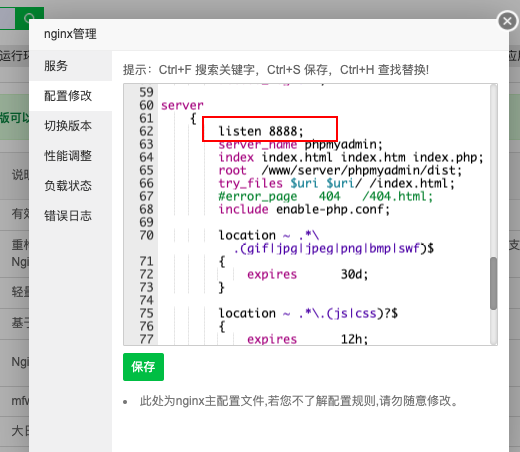The width and height of the screenshot is (520, 452).
Task: Click the gif|jpg|jpeg|png|bmp|swf pattern text
Action: click(333, 249)
